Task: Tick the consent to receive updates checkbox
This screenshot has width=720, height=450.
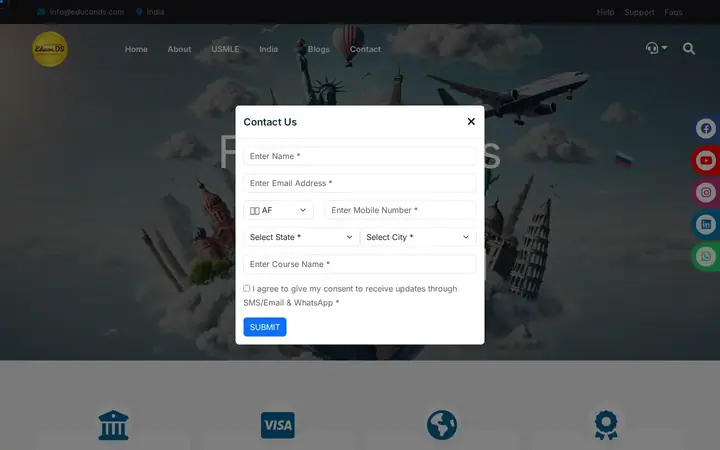Action: tap(247, 288)
